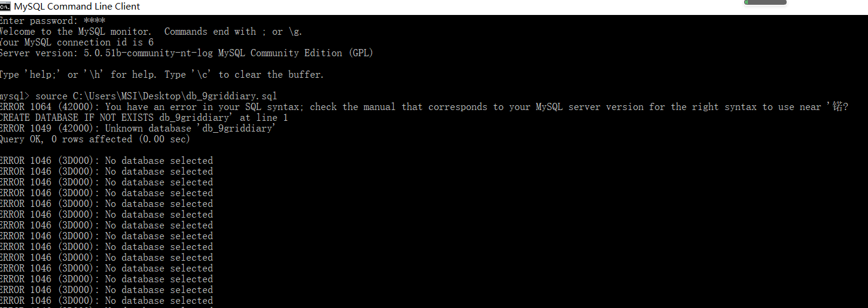Click the 'ERROR 1064 (42000)' message text
This screenshot has height=308, width=868.
(50, 107)
